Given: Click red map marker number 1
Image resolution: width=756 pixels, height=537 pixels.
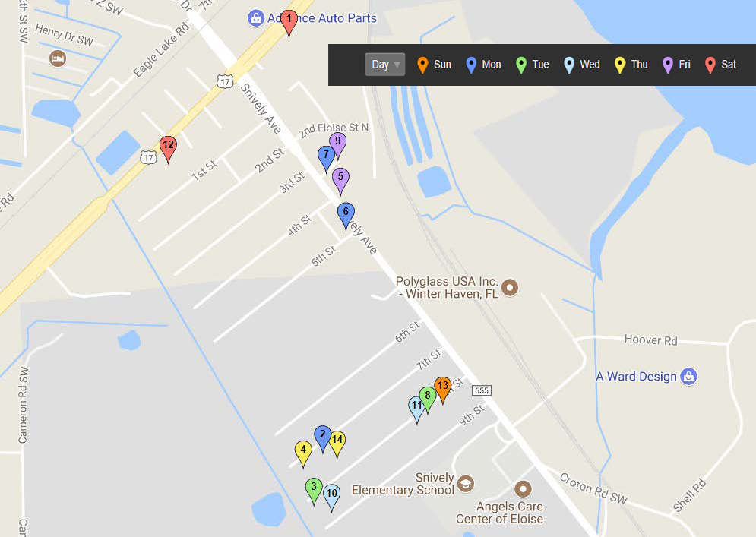Looking at the screenshot, I should click(x=289, y=21).
